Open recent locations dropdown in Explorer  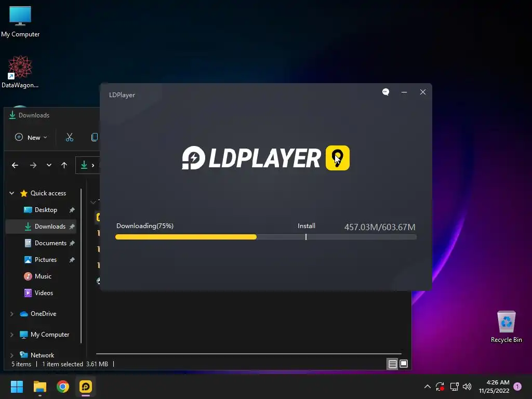[49, 165]
